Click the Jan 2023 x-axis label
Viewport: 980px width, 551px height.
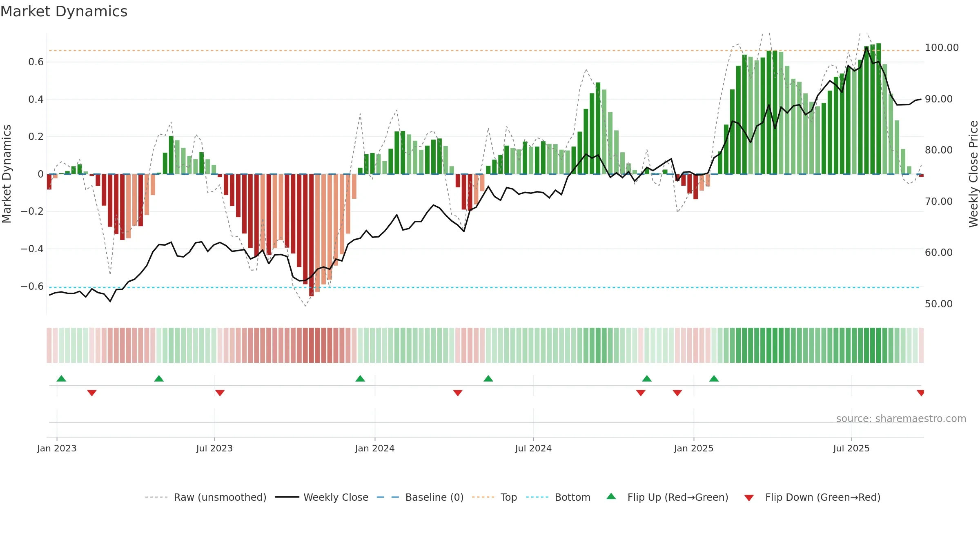point(57,448)
